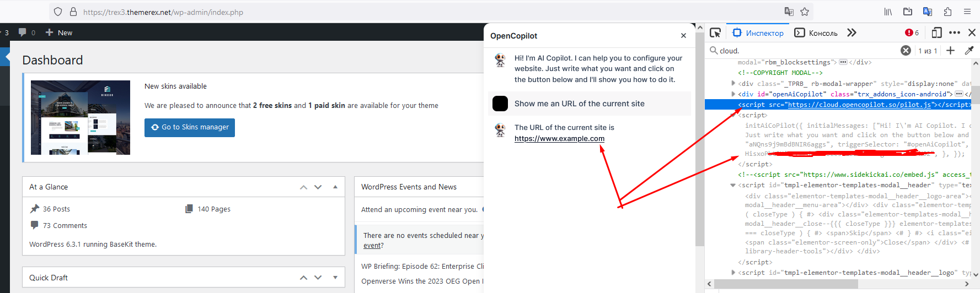Move the Quick Draft box up
The height and width of the screenshot is (293, 980).
(303, 278)
